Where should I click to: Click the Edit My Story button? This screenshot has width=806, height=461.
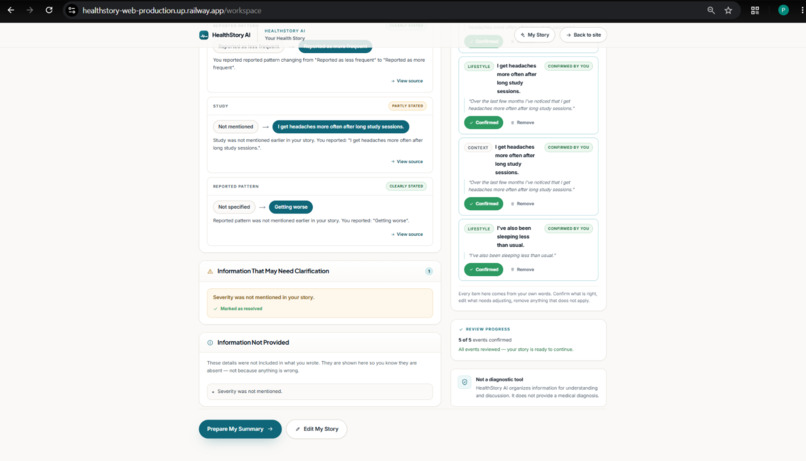pyautogui.click(x=317, y=429)
